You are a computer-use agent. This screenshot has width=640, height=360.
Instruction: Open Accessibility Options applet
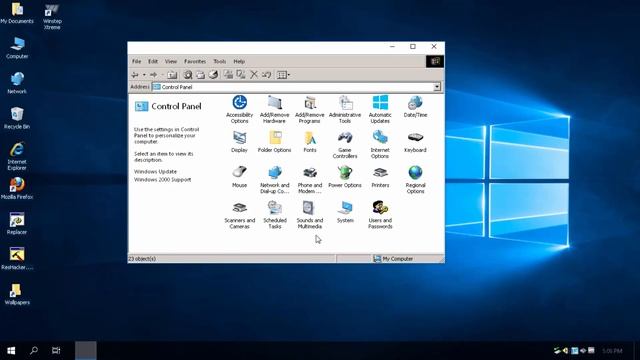click(240, 109)
